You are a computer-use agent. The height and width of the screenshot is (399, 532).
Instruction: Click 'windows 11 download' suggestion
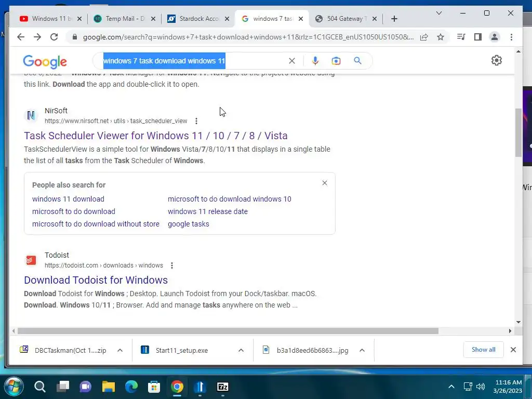(68, 199)
